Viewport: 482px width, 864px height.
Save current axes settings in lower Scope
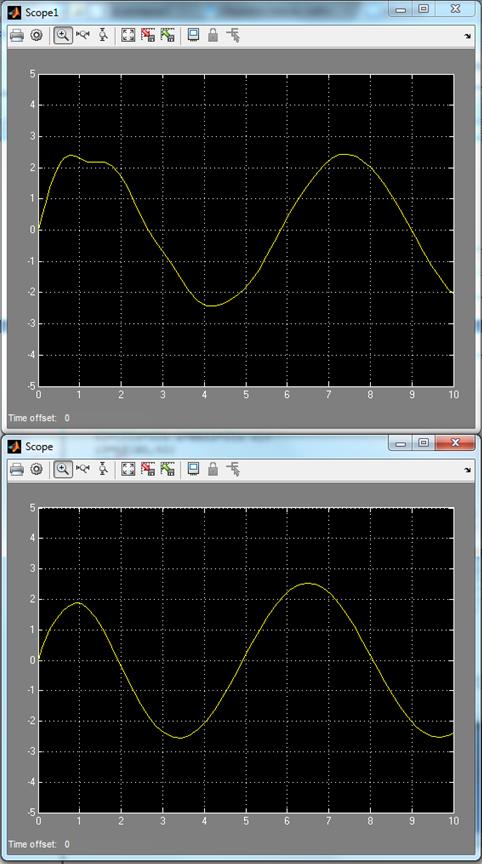pos(148,469)
